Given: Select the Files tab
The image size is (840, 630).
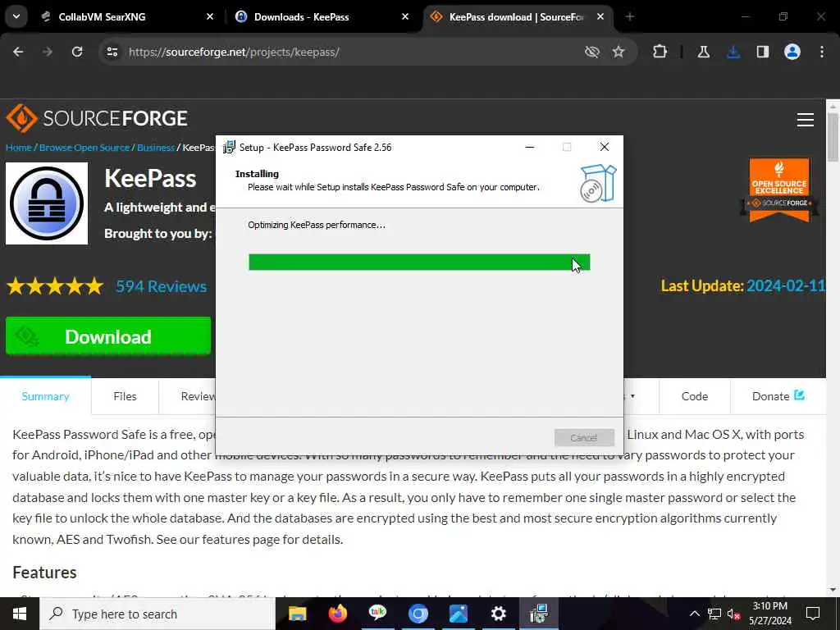Looking at the screenshot, I should (x=125, y=396).
